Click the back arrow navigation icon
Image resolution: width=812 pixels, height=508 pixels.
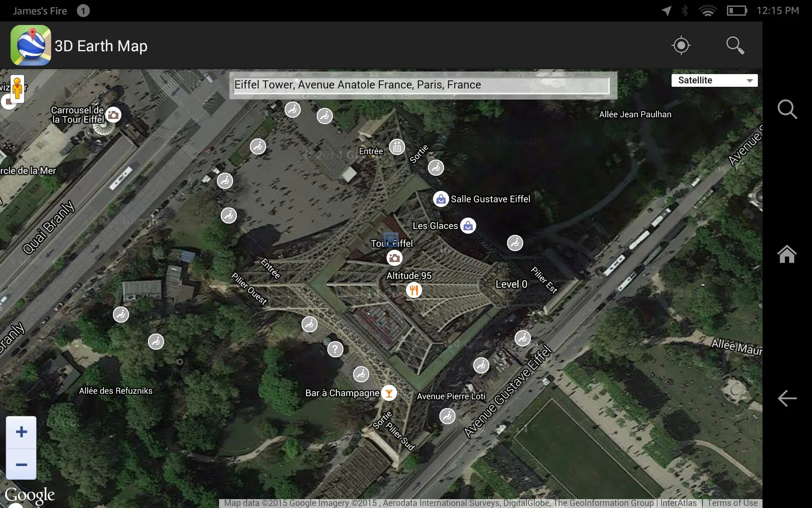[x=787, y=398]
